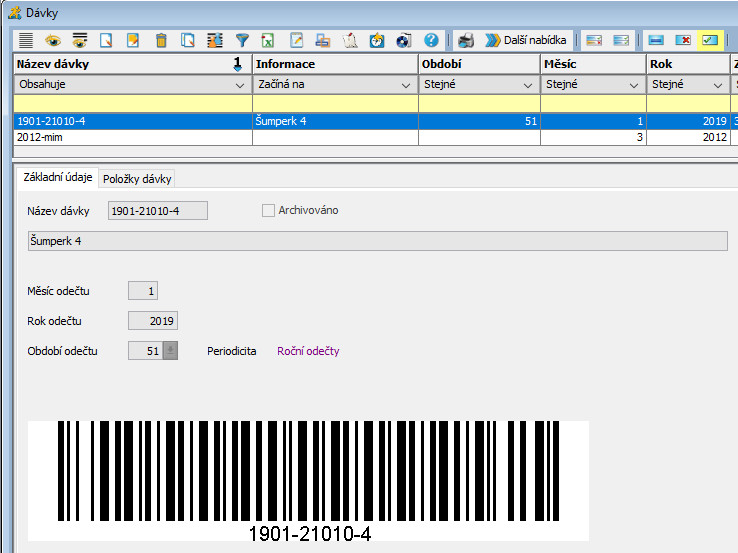Image resolution: width=738 pixels, height=553 pixels.
Task: Click the blue help question mark
Action: (432, 41)
